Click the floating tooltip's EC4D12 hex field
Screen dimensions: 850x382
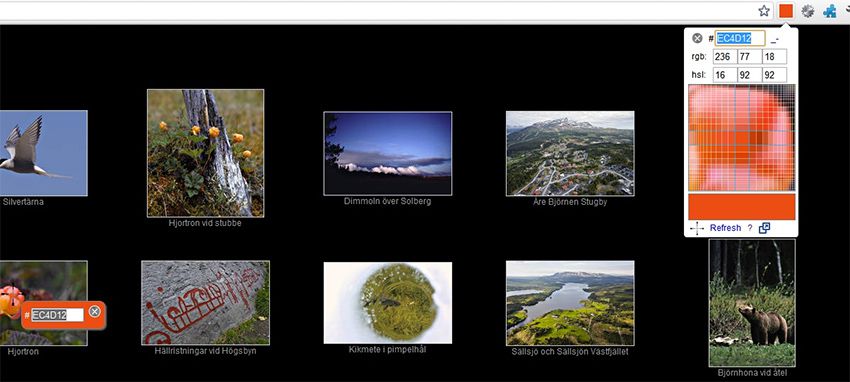pos(57,315)
